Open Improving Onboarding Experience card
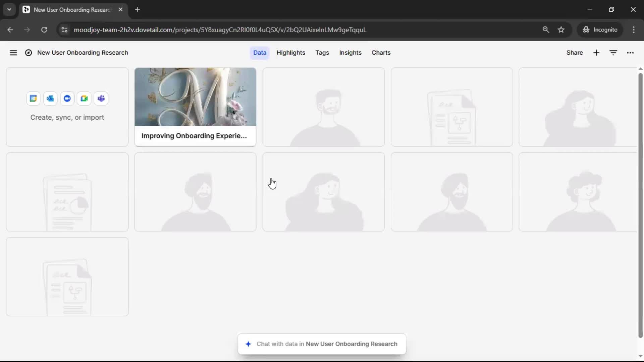644x362 pixels. point(195,107)
